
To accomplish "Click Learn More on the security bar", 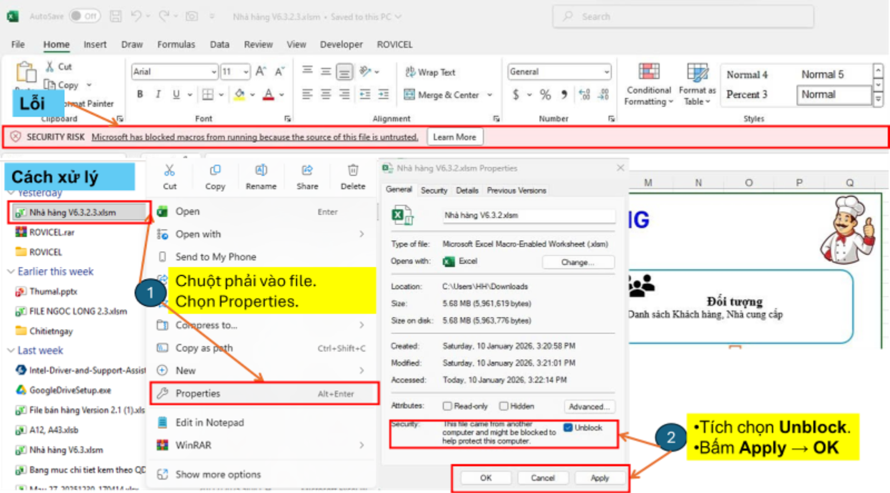I will coord(454,137).
